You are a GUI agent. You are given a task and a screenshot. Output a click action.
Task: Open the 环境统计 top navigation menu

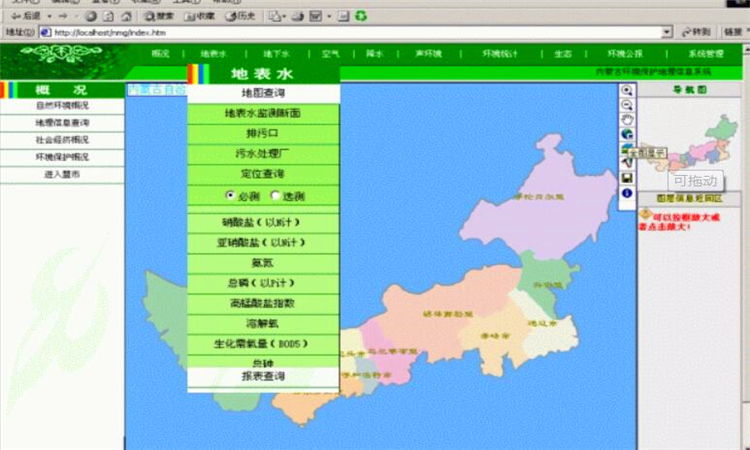point(500,54)
